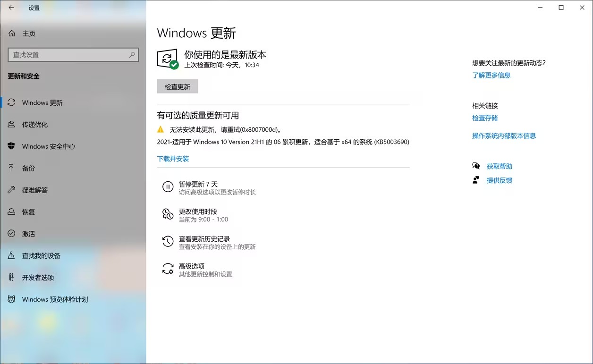Image resolution: width=593 pixels, height=364 pixels.
Task: Click the pause icon for 暂停更新 7 天
Action: [x=168, y=186]
